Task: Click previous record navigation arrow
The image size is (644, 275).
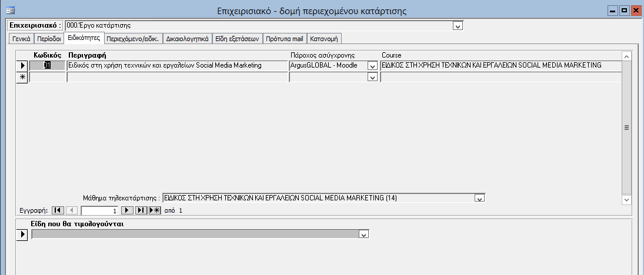Action: click(71, 210)
